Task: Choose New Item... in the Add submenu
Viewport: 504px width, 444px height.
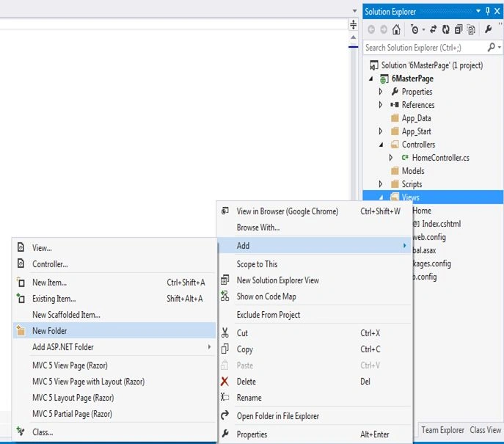Action: pyautogui.click(x=114, y=283)
